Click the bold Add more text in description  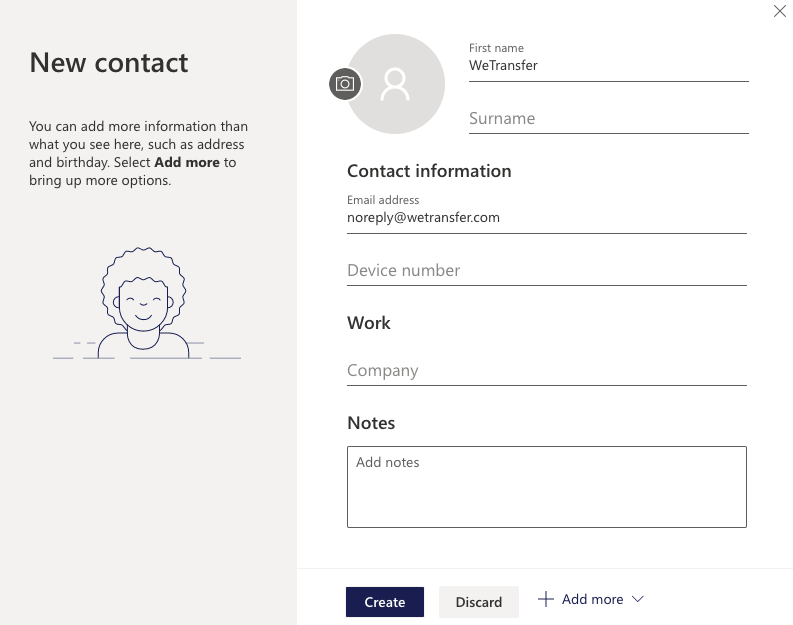187,162
